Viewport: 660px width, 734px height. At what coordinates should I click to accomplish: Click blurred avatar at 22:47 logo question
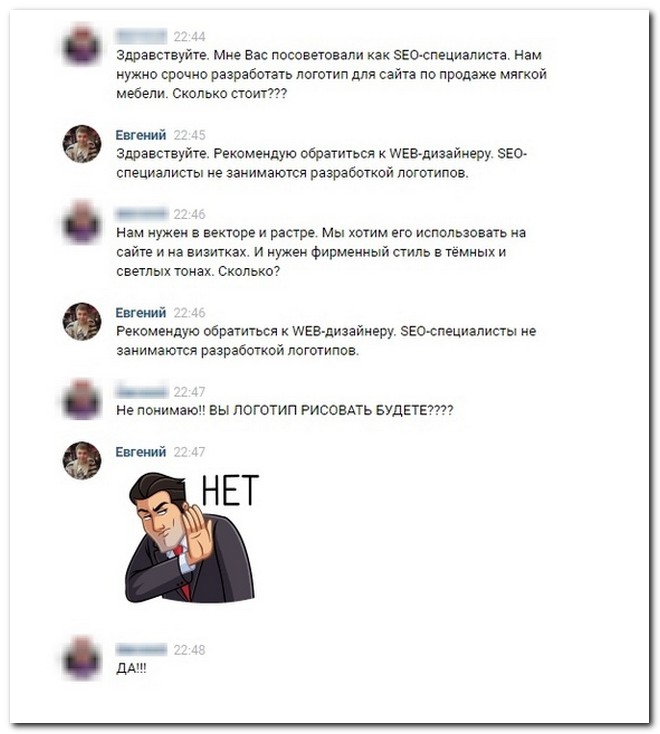(82, 400)
